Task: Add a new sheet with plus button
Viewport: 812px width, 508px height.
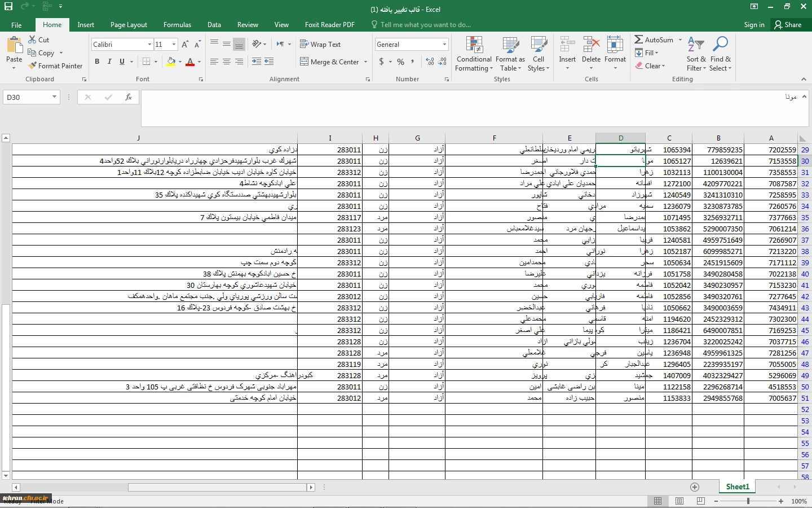Action: tap(695, 487)
